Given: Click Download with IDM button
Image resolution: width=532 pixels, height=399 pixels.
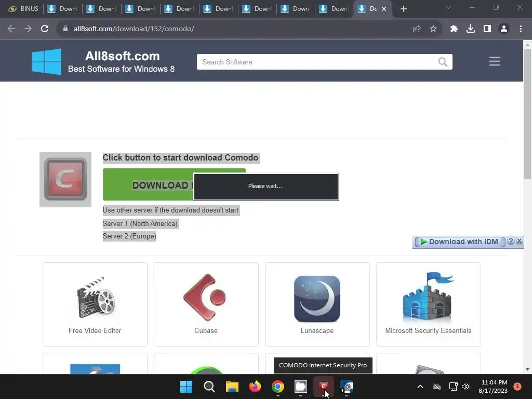Looking at the screenshot, I should (x=459, y=242).
